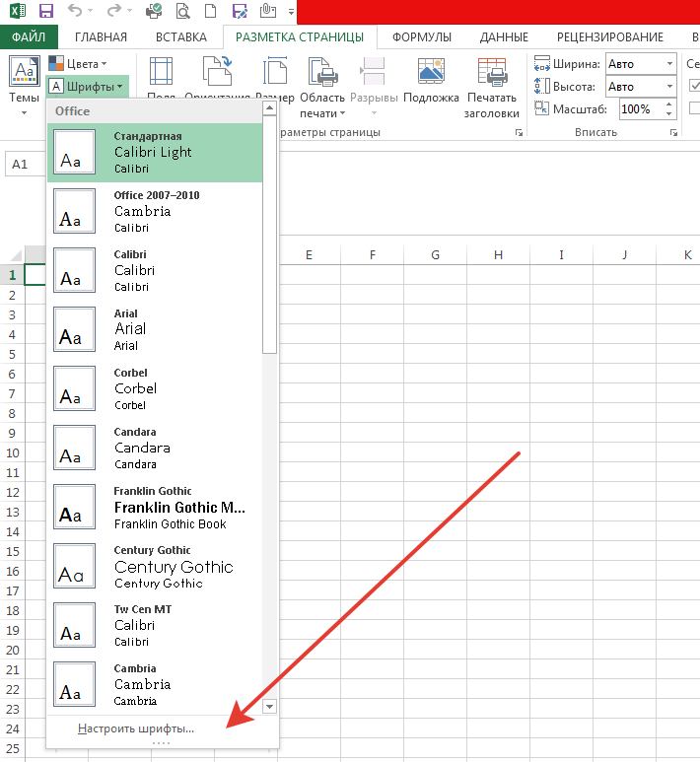Screen dimensions: 700x762
Task: Choose the Candara font theme
Action: click(155, 449)
